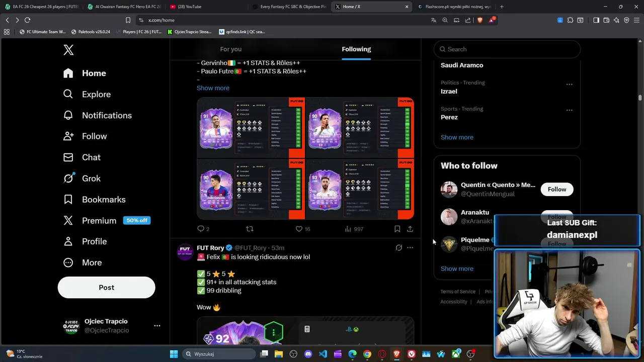The height and width of the screenshot is (362, 644).
Task: Open the Discord taskbar icon
Action: (x=308, y=354)
